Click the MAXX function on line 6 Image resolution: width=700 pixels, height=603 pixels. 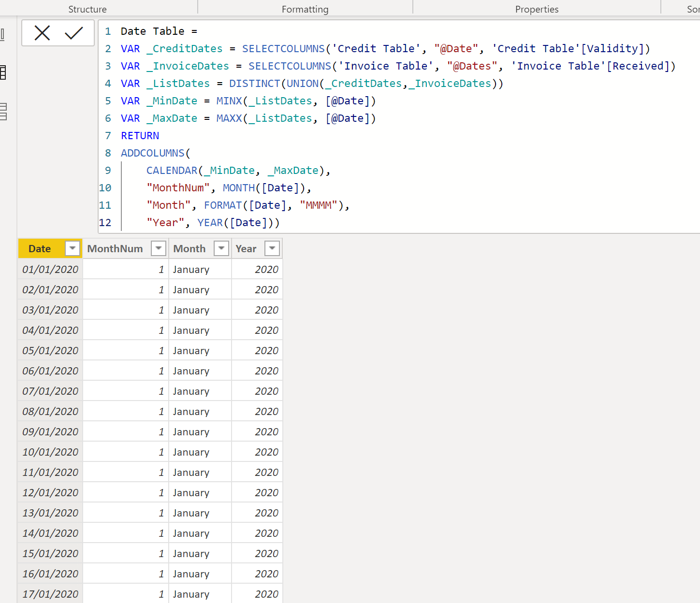229,118
